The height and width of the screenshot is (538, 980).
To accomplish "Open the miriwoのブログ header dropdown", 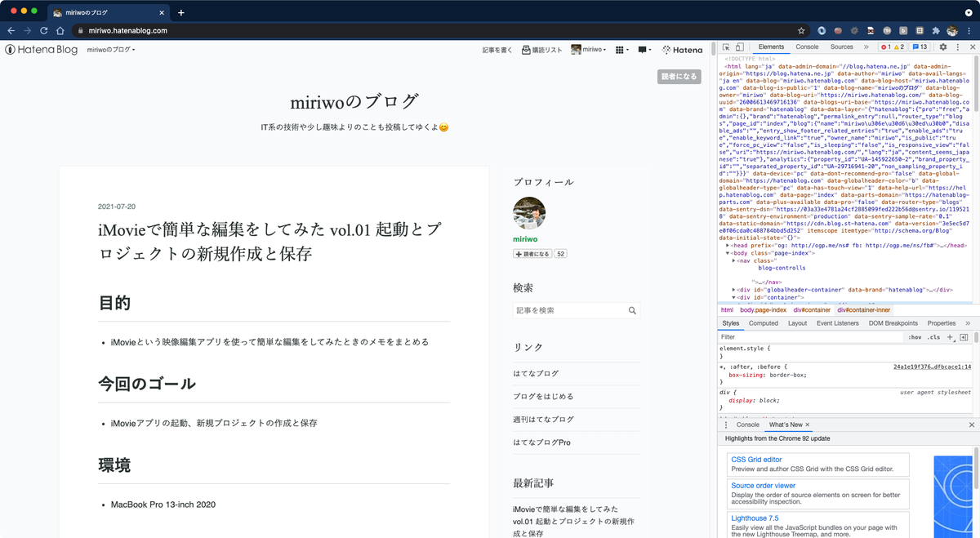I will (x=111, y=50).
